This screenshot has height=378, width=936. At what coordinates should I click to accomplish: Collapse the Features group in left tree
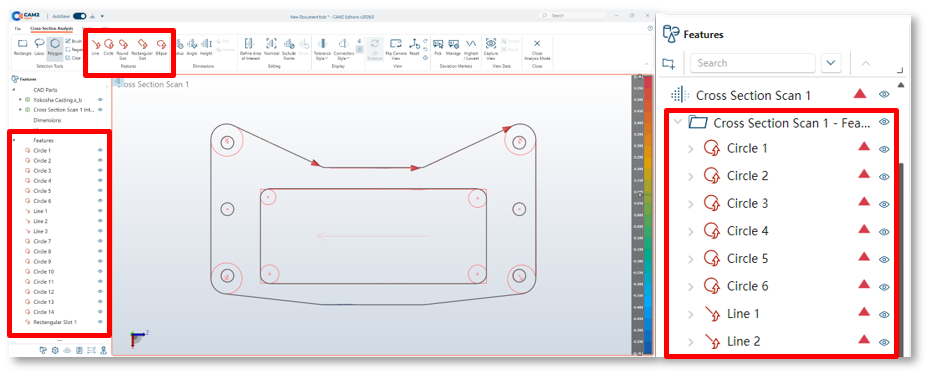click(13, 140)
